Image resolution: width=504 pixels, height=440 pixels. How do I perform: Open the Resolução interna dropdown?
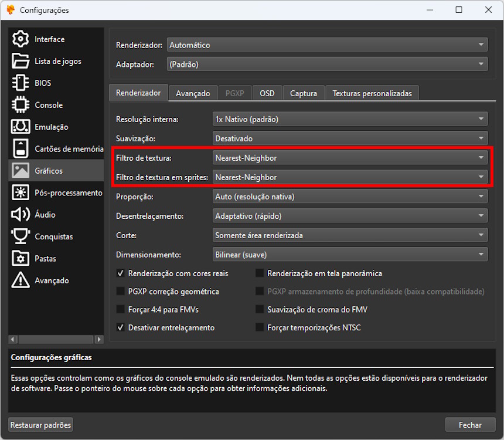pyautogui.click(x=350, y=119)
